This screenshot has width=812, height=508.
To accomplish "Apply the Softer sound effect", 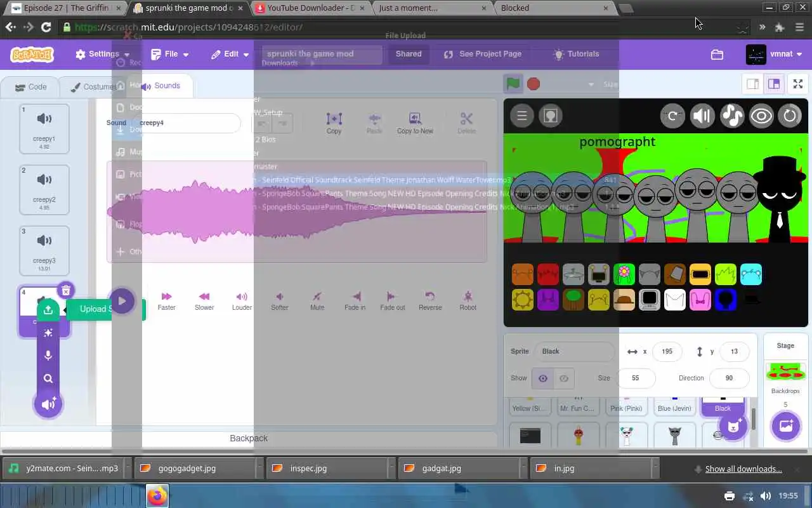I will 280,301.
